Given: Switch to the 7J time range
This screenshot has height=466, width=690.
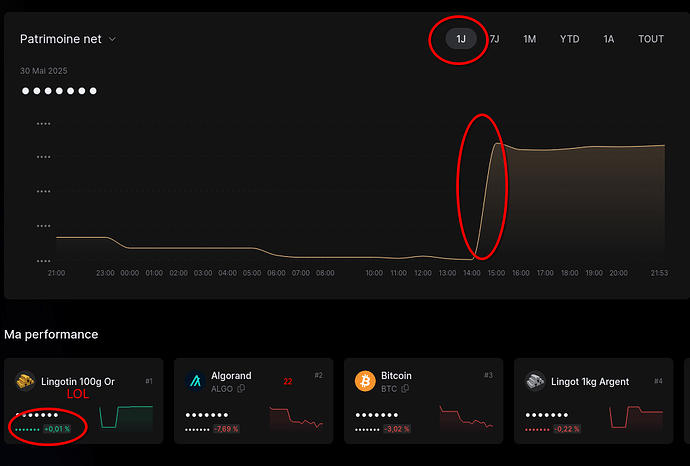Looking at the screenshot, I should pos(494,39).
